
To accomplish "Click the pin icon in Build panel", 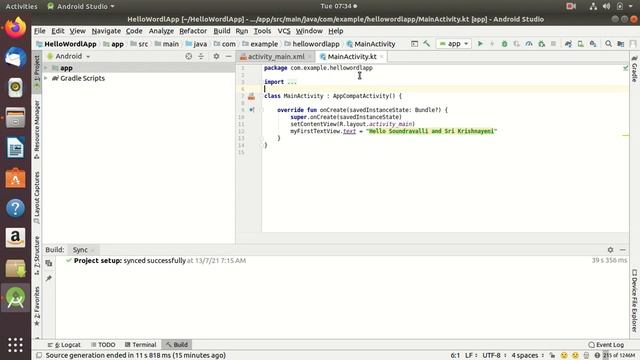I will (x=49, y=278).
